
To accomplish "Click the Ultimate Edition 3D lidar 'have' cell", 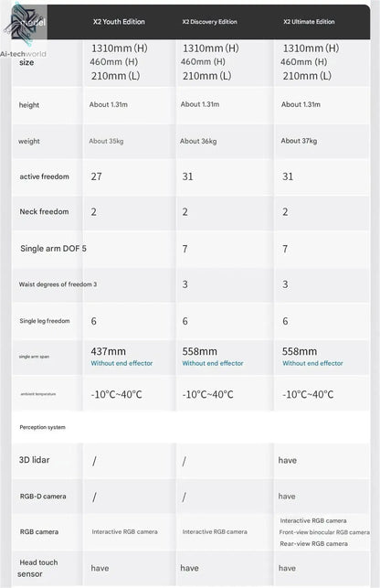I will click(288, 460).
